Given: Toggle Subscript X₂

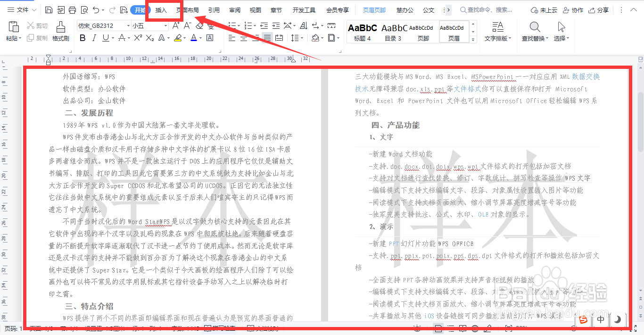Looking at the screenshot, I should (x=150, y=38).
